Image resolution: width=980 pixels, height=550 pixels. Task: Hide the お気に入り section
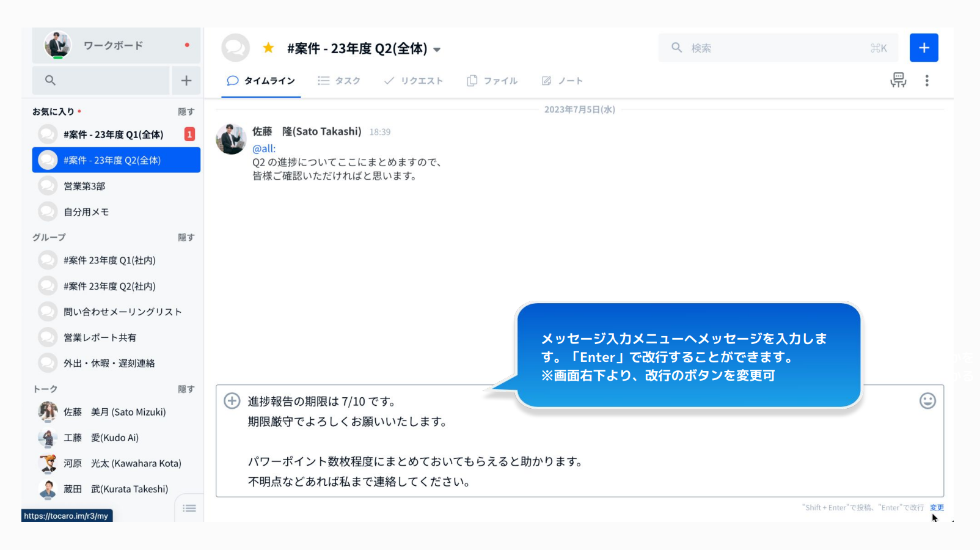(x=186, y=112)
